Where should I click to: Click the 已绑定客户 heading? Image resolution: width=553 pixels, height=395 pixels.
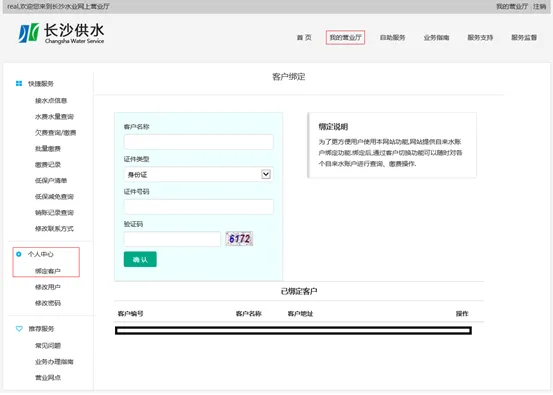pos(299,291)
